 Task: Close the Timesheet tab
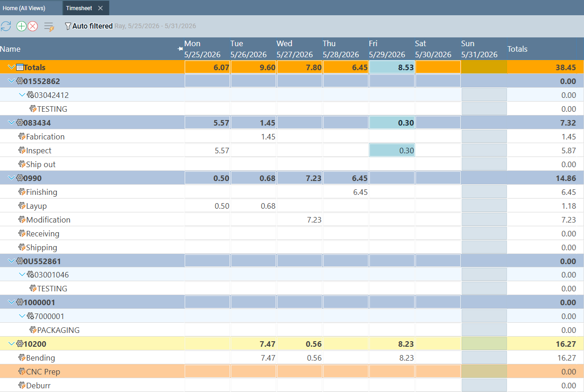tap(100, 8)
